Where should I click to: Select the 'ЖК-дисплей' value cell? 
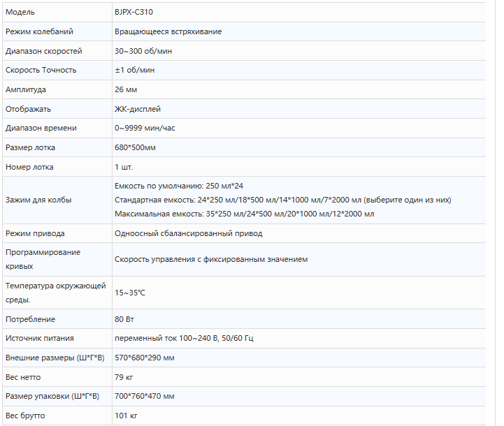click(298, 109)
